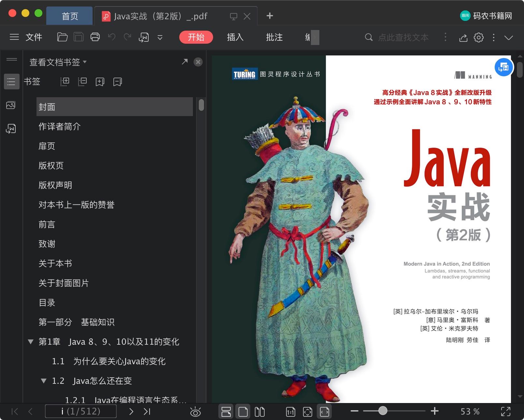Open 关于封面图片 bookmark
524x420 pixels.
pos(64,283)
